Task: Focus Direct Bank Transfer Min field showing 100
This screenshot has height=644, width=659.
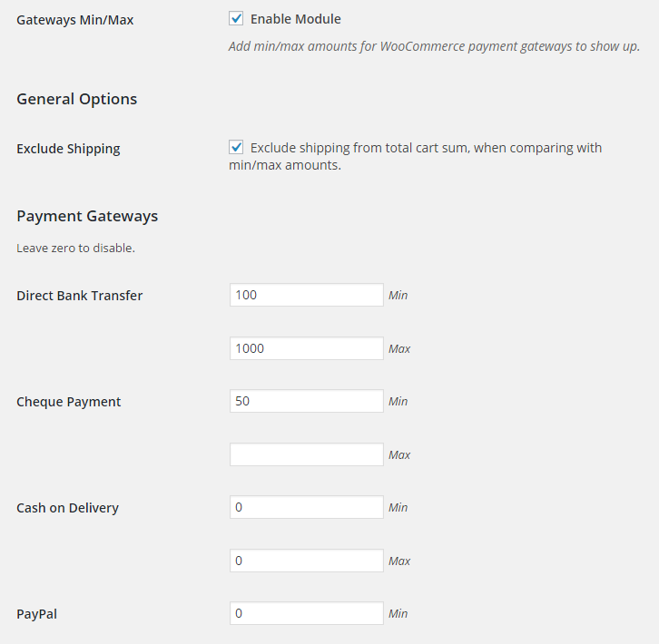Action: 307,295
